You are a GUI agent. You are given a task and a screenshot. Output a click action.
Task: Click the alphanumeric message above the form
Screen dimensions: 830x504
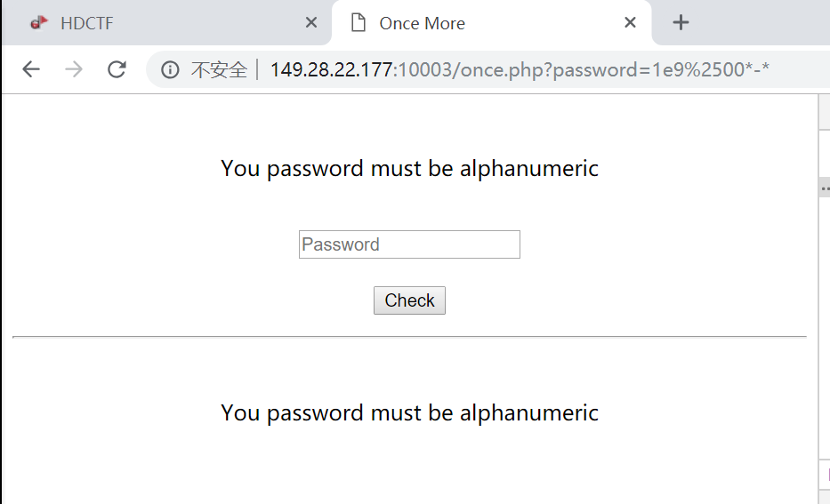(409, 168)
